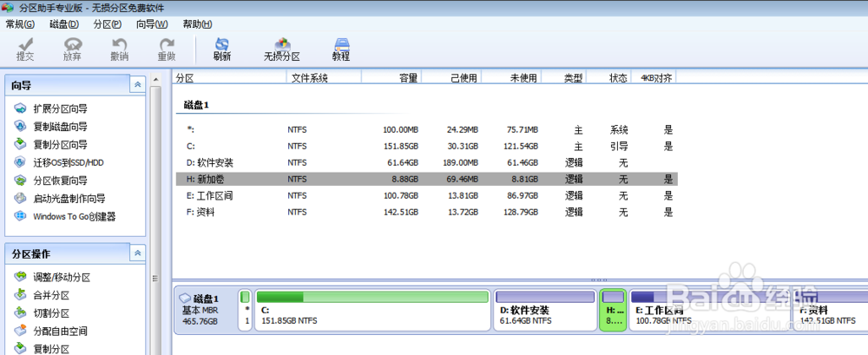Screen dimensions: 868x355
Task: Sort by the 容量 column header
Action: [x=391, y=78]
